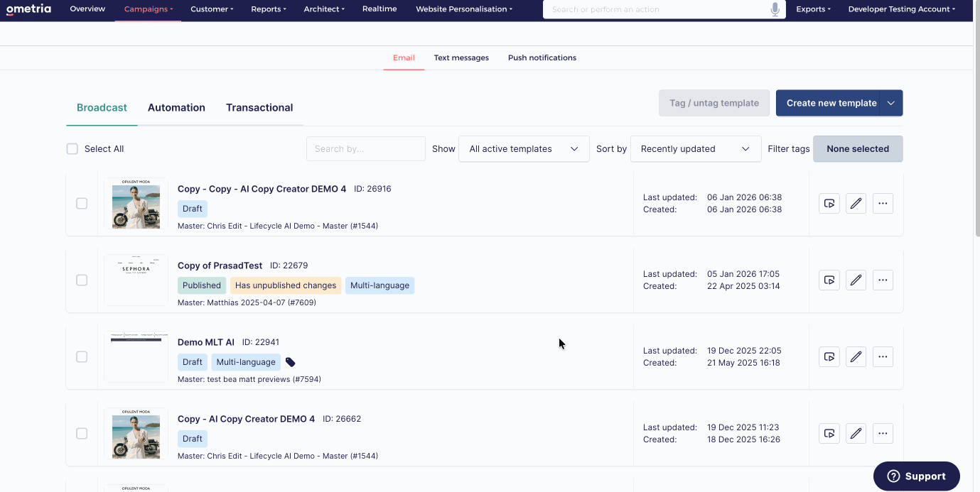The width and height of the screenshot is (980, 492).
Task: Click pencil edit icon for Copy of PrasadTest
Action: (x=856, y=280)
